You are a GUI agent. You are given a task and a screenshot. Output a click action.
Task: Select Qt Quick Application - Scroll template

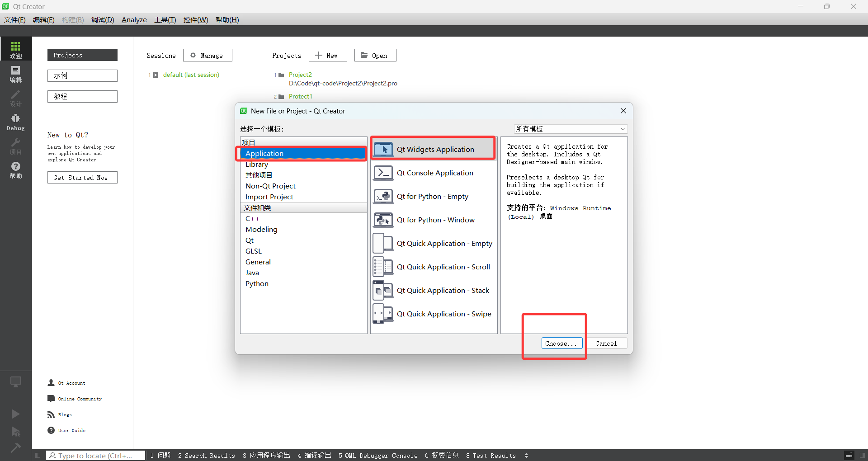434,267
